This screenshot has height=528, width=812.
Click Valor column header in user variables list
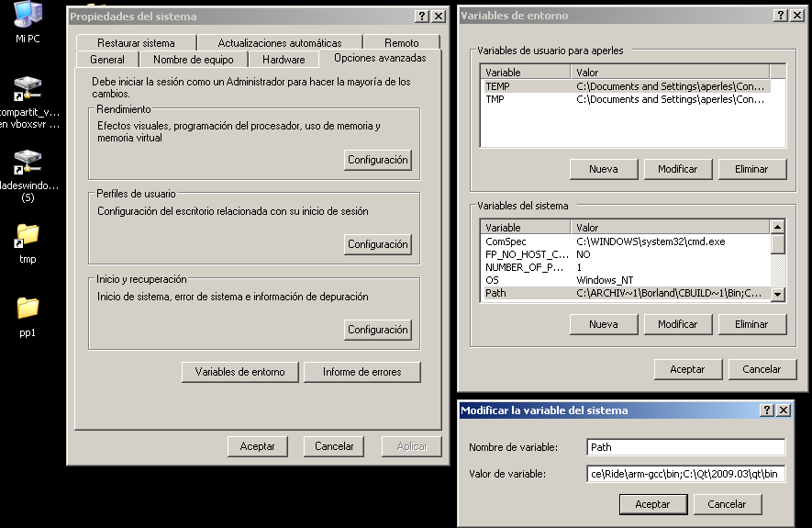[671, 73]
